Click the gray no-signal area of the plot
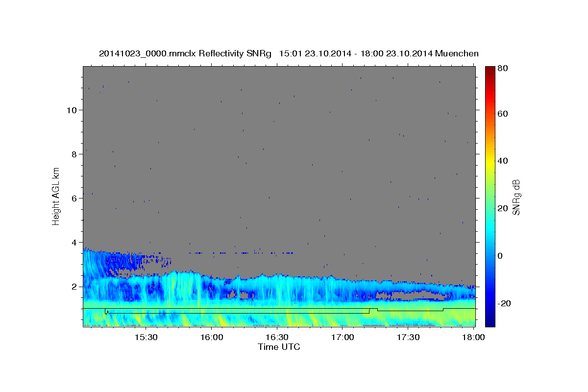The width and height of the screenshot is (588, 392). point(279,157)
